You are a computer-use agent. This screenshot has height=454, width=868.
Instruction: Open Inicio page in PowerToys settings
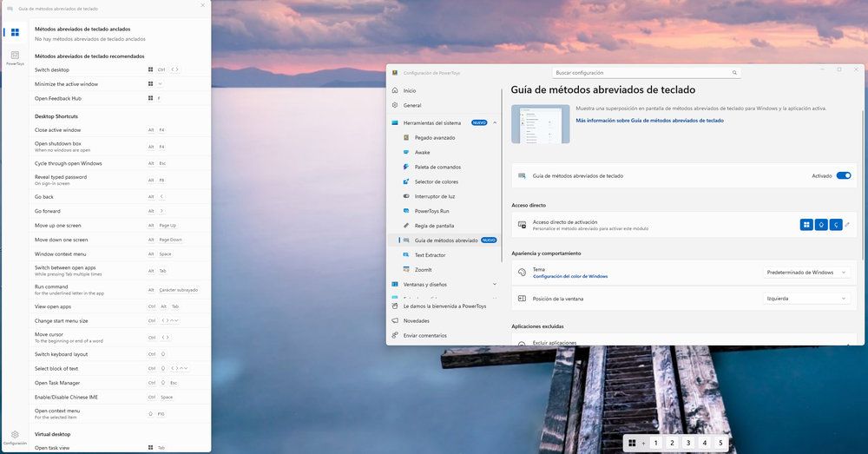[444, 90]
